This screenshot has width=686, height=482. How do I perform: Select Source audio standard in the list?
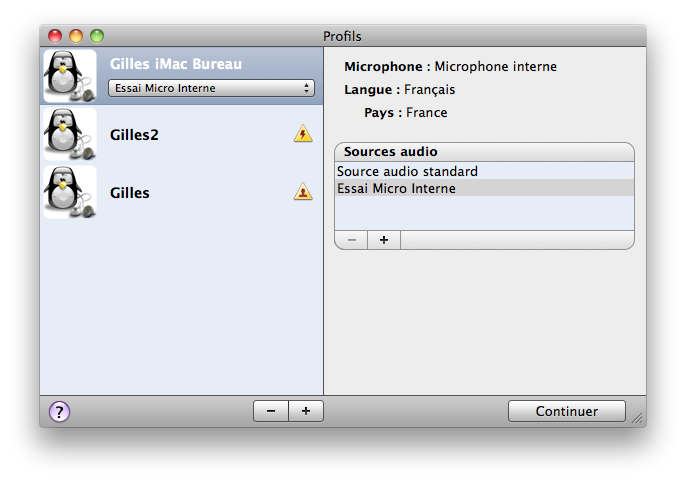(x=407, y=172)
